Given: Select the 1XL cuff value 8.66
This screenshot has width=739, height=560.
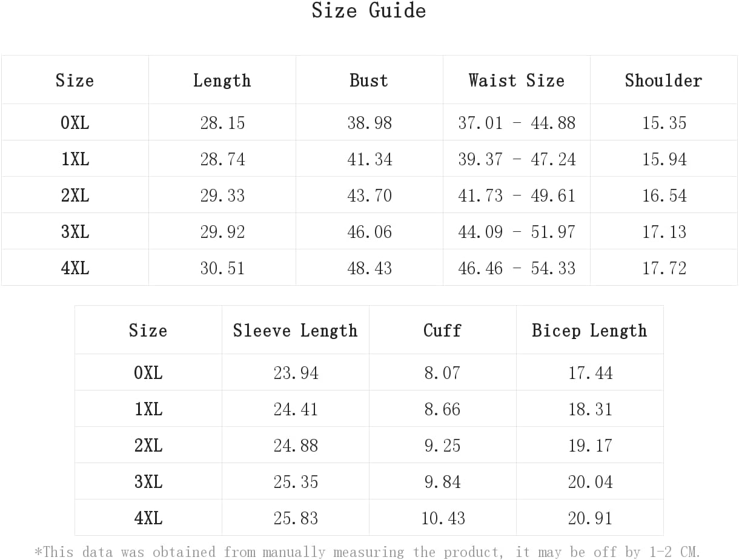Looking at the screenshot, I should [443, 409].
